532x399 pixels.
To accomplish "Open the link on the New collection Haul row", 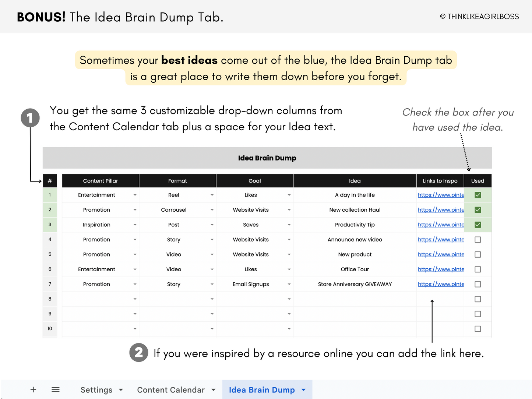I will pos(441,209).
